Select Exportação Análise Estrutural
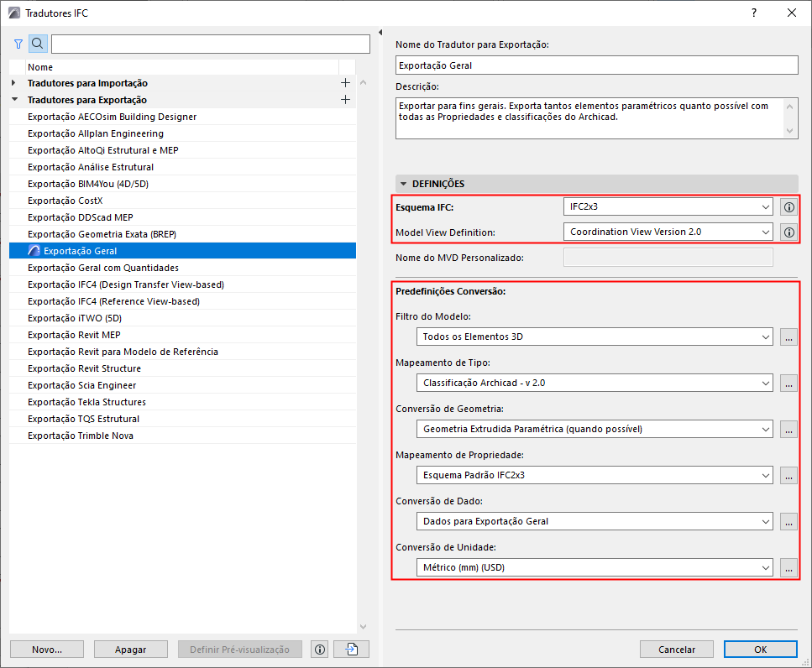 [182, 167]
